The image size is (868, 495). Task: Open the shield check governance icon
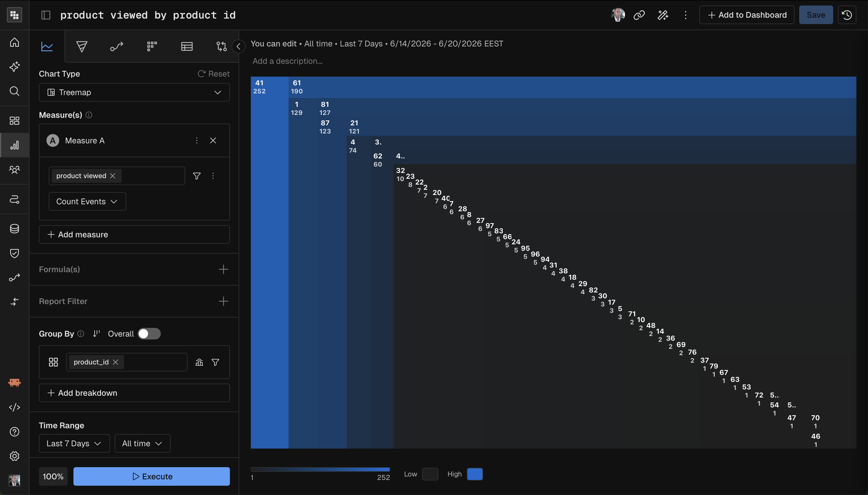(14, 253)
